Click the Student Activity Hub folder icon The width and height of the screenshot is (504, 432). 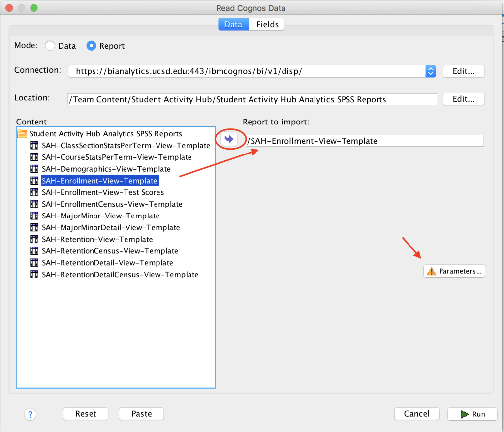(22, 133)
